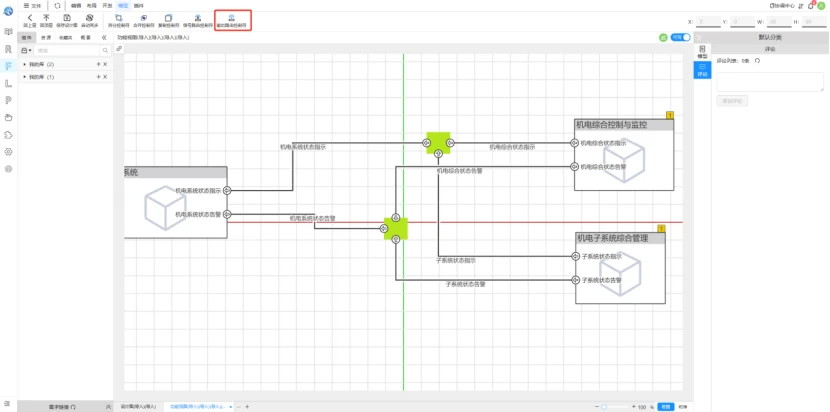Image resolution: width=830 pixels, height=412 pixels.
Task: Expand the first library tree row labeled (2)
Action: tap(24, 64)
